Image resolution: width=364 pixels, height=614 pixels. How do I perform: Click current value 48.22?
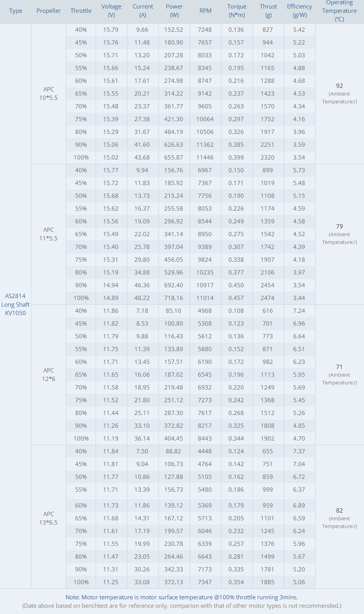[x=142, y=298]
